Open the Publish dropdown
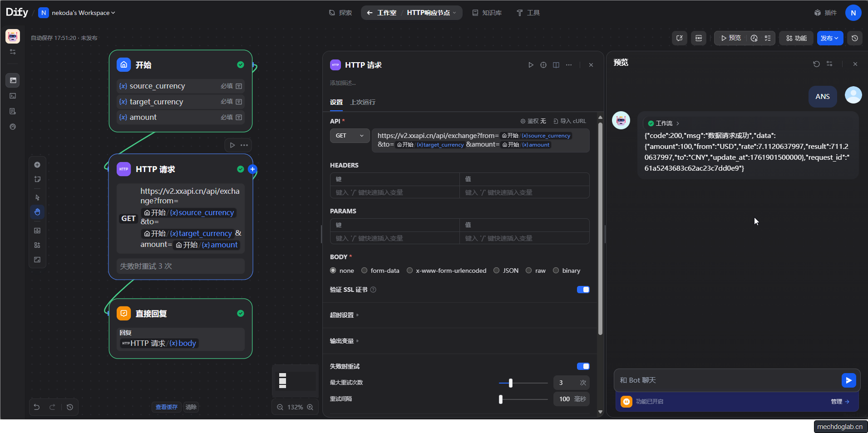 click(x=829, y=38)
